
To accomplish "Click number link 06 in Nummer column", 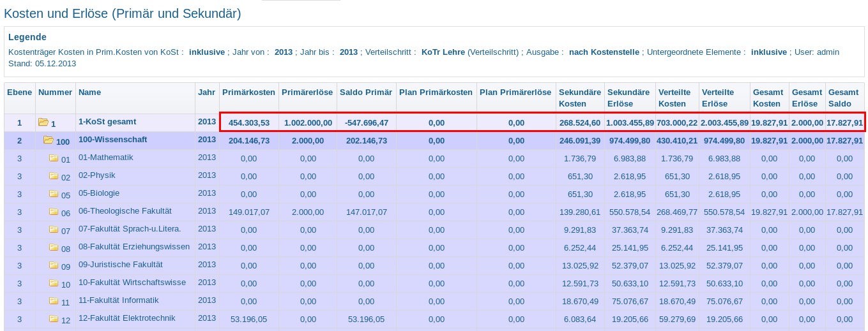I will [66, 214].
